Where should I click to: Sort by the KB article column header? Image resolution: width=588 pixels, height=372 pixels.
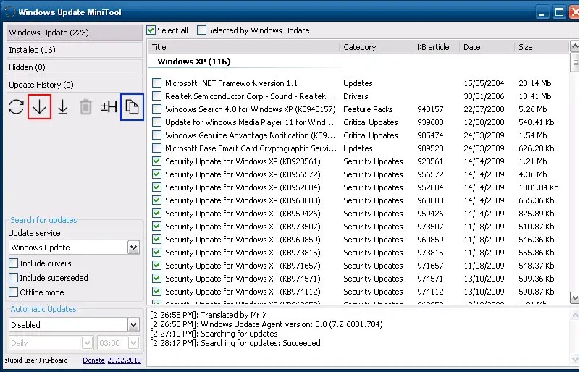pyautogui.click(x=437, y=47)
